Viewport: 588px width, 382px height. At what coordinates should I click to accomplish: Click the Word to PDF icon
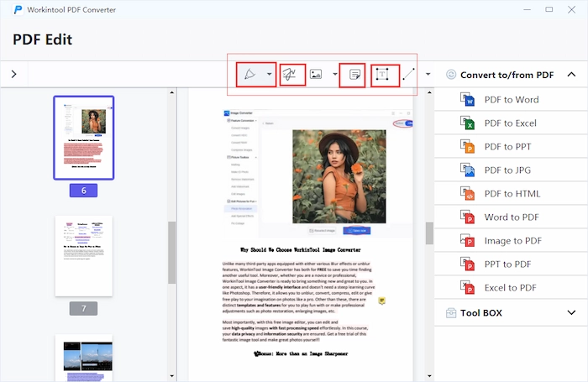pyautogui.click(x=467, y=217)
